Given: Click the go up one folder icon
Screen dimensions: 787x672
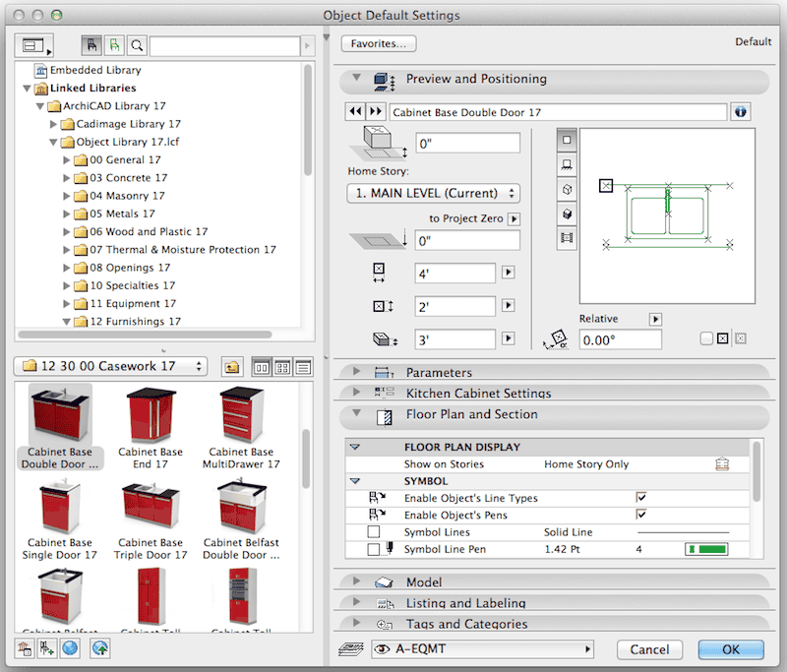Looking at the screenshot, I should point(231,367).
